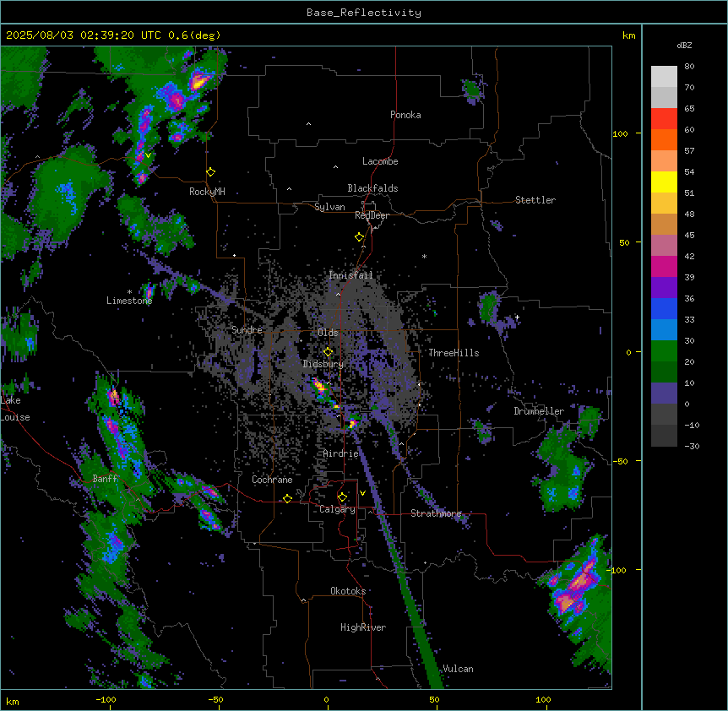Select the -50 tick label on right axis
Screen dimensions: 728x711
tap(620, 461)
